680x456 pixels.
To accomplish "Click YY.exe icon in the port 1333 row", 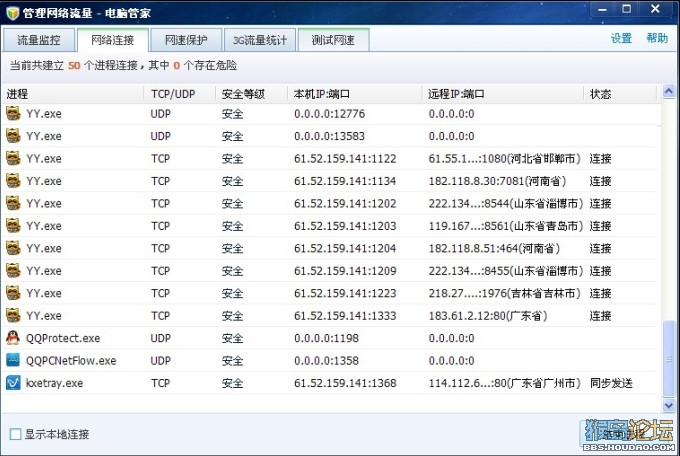I will coord(13,315).
